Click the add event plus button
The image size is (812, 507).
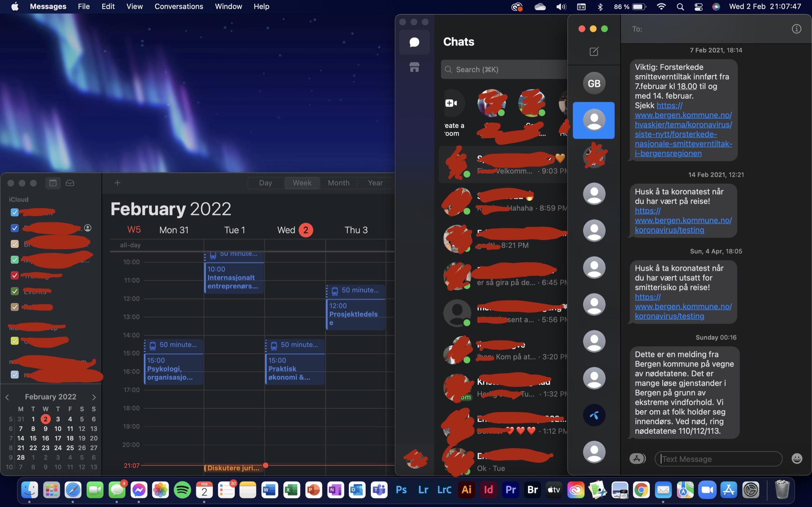point(117,183)
